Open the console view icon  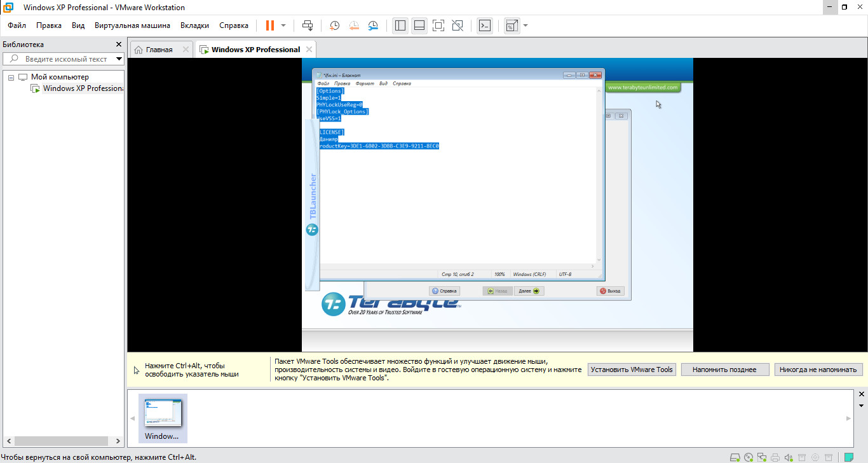pyautogui.click(x=485, y=25)
